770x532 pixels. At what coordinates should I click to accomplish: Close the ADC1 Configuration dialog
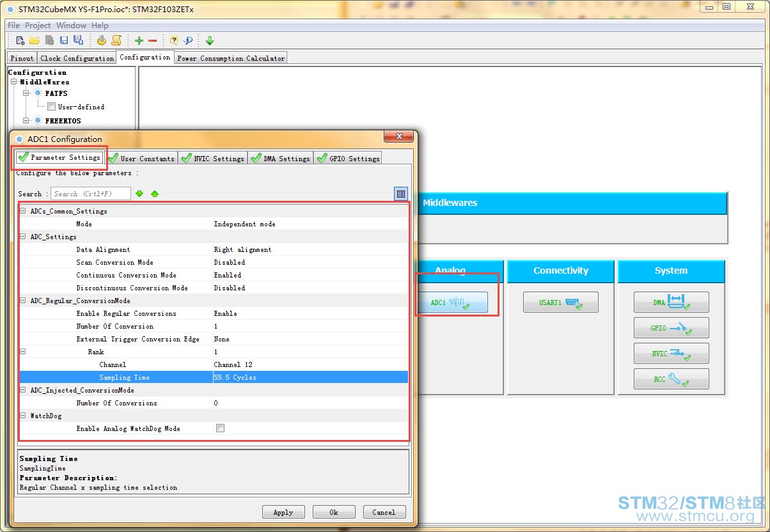tap(398, 137)
